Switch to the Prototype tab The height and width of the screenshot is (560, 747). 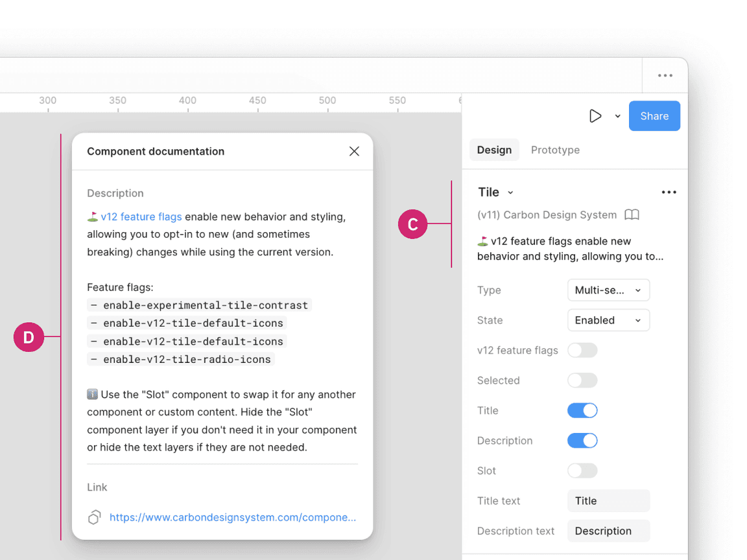tap(555, 150)
